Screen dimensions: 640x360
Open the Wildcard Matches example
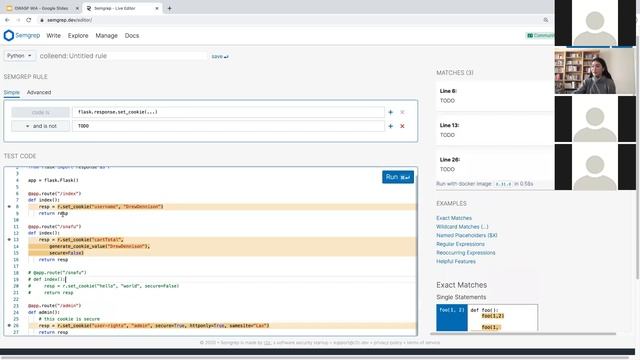462,227
